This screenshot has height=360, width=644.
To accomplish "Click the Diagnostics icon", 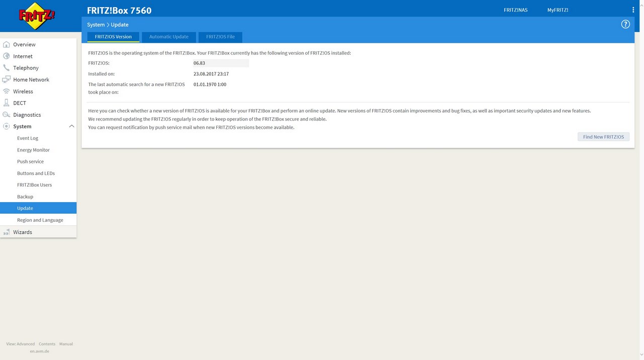I will coord(7,115).
